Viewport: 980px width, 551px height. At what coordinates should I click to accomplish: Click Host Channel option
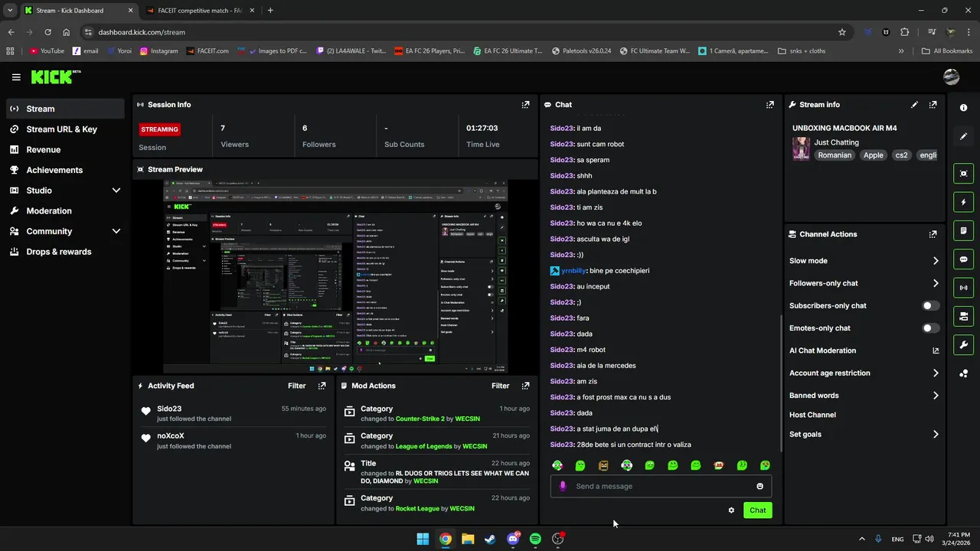[x=812, y=415]
